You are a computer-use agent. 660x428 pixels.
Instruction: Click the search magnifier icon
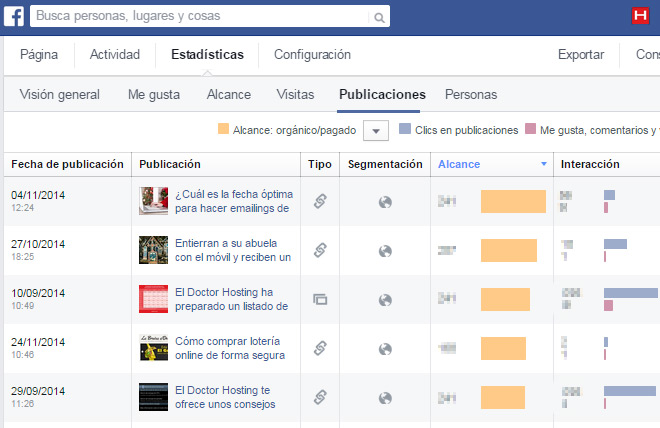[x=379, y=18]
